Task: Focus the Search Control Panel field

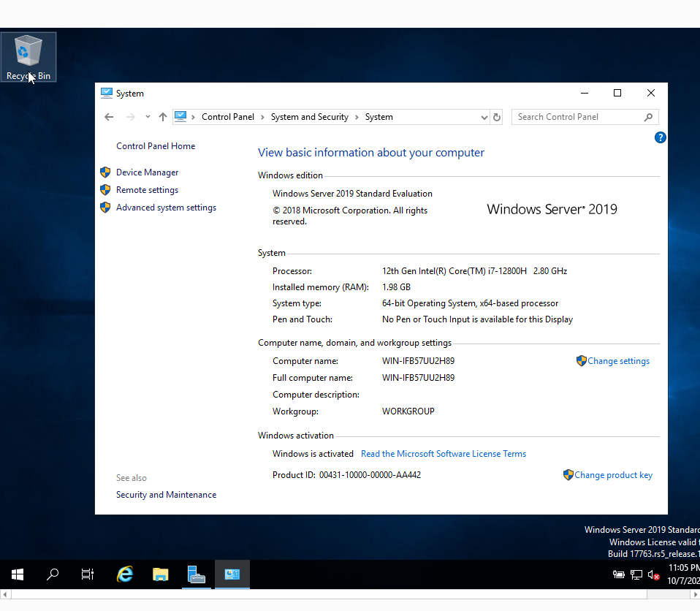Action: pyautogui.click(x=578, y=117)
